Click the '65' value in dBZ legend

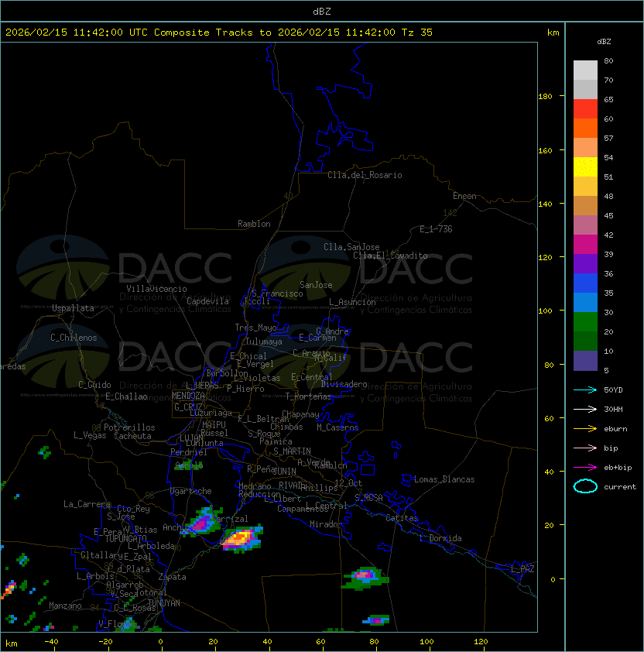pos(608,99)
